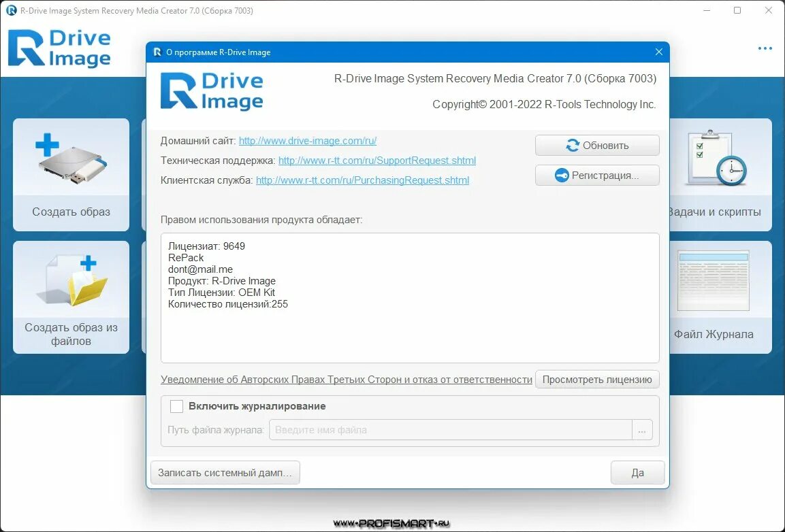Viewport: 785px width, 532px height.
Task: Click the About dialog title bar icon
Action: point(157,52)
